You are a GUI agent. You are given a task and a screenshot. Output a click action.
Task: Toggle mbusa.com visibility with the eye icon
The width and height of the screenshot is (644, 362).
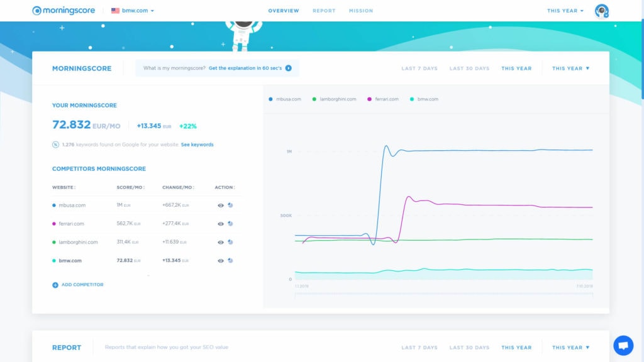click(x=220, y=205)
